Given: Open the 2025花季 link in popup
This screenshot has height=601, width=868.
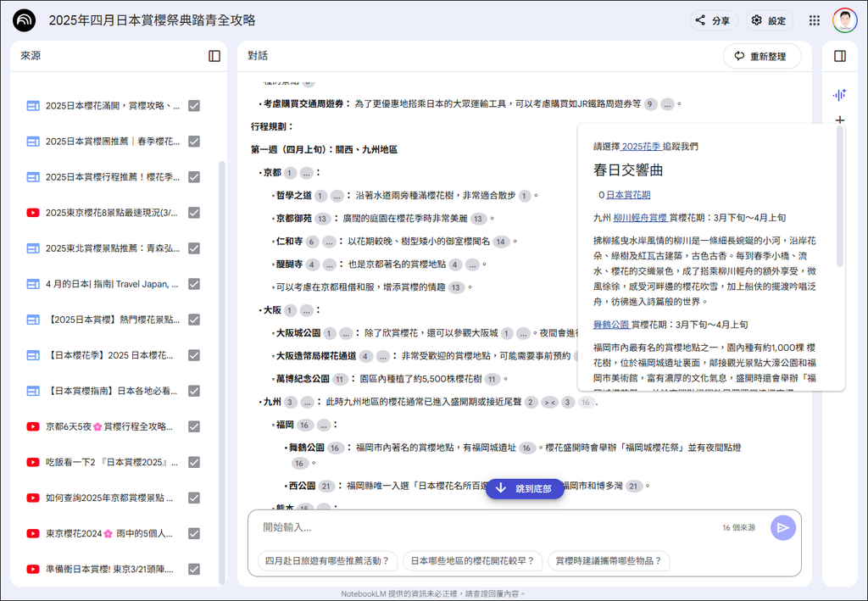Looking at the screenshot, I should pos(641,147).
